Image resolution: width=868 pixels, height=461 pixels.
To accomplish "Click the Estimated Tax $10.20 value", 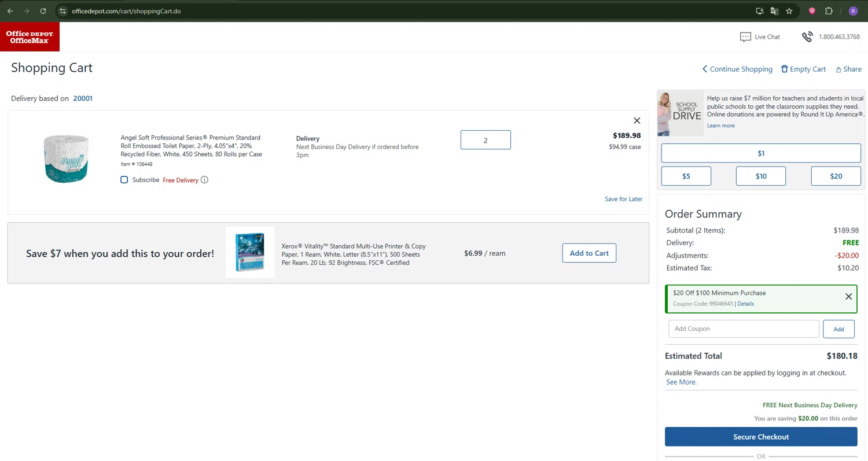I will point(848,268).
